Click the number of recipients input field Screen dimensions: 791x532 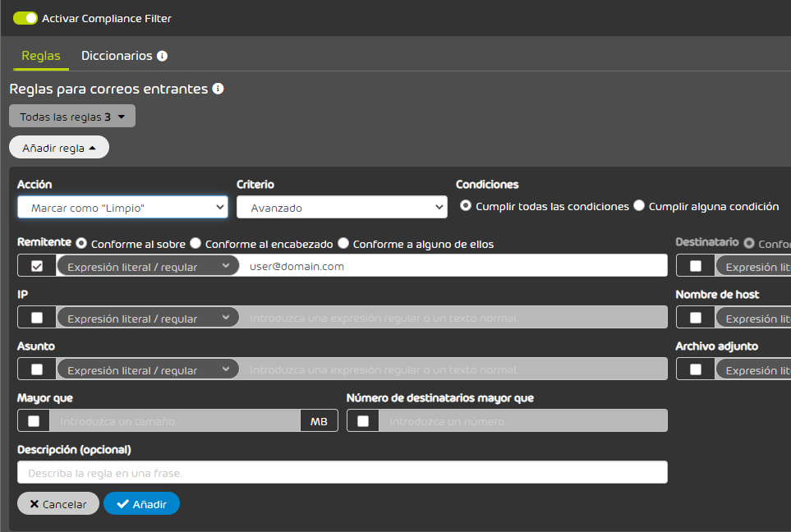pos(523,421)
